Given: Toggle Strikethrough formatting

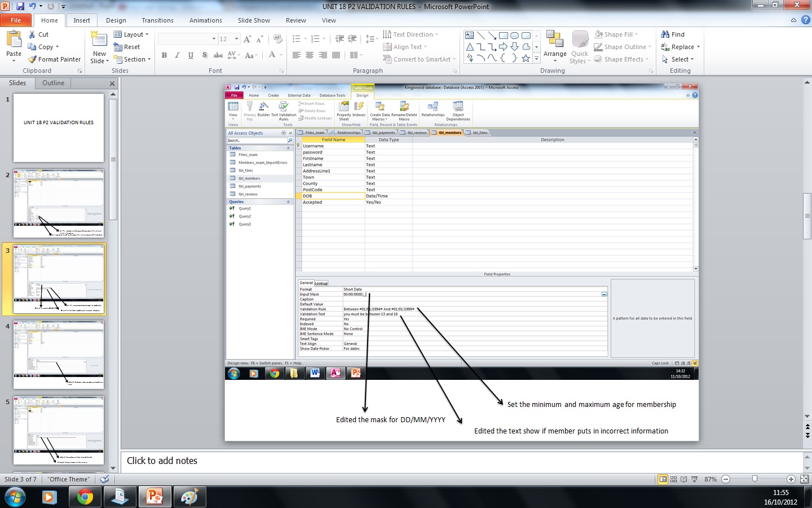Looking at the screenshot, I should tap(218, 55).
